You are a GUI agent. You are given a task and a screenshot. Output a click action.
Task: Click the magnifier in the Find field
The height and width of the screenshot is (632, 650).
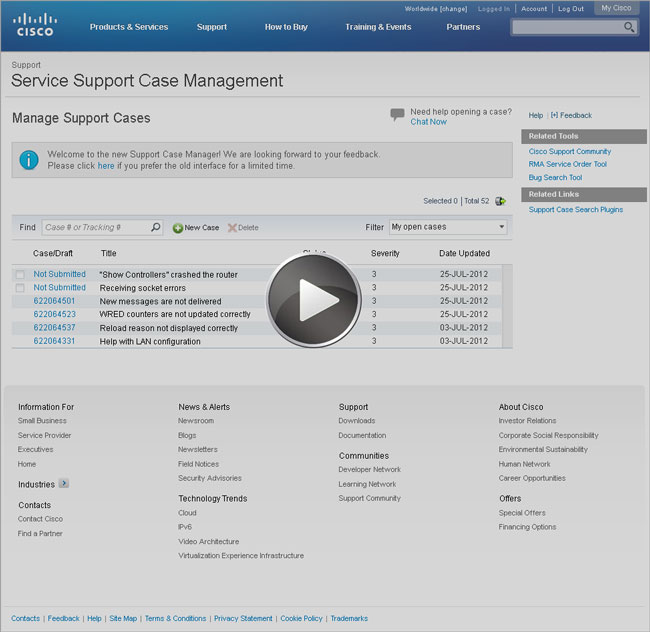[155, 228]
